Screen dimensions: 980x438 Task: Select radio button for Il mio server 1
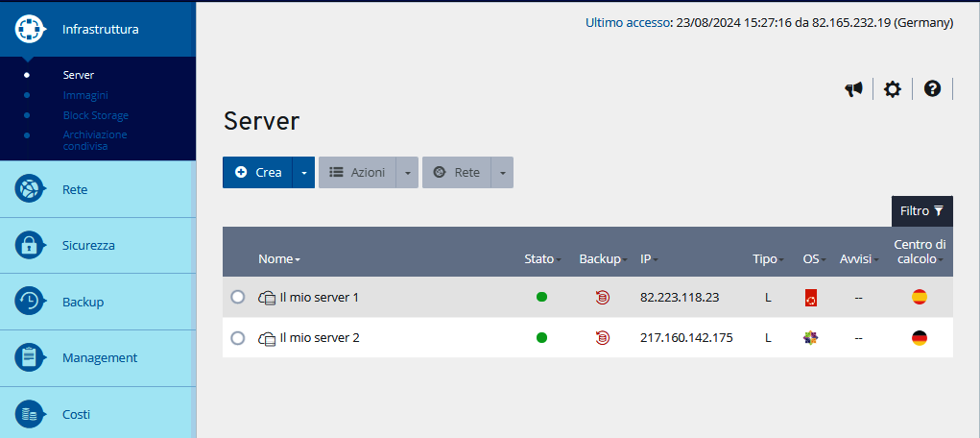(238, 298)
